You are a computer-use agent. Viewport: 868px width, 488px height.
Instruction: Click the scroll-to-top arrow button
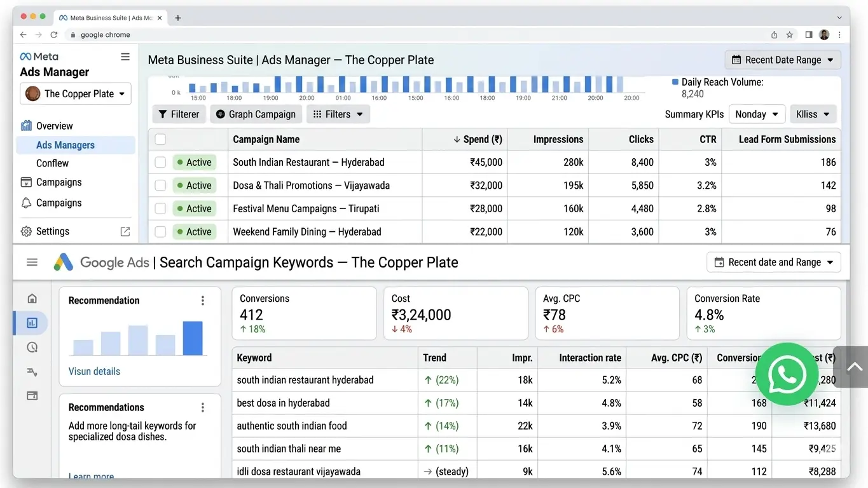tap(854, 367)
